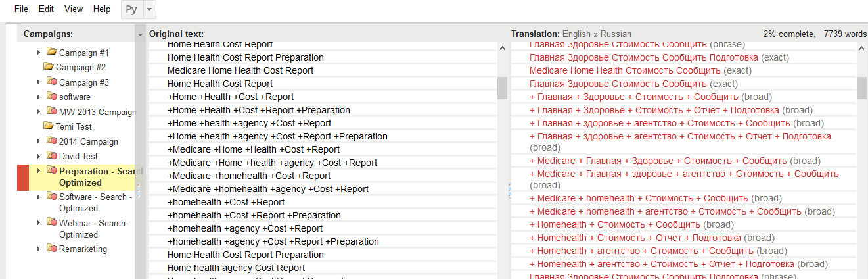Screen dimensions: 868x279
Task: Expand the Webinar - Search - Optimized node
Action: point(39,223)
